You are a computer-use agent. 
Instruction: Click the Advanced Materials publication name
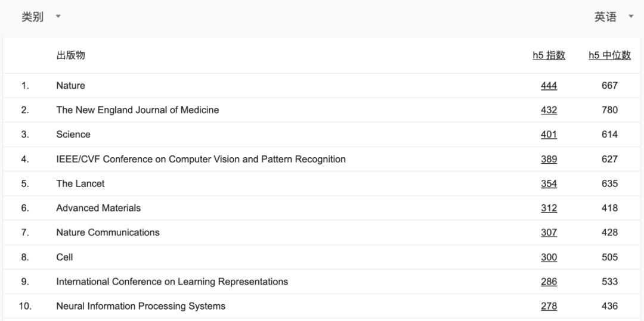click(98, 208)
